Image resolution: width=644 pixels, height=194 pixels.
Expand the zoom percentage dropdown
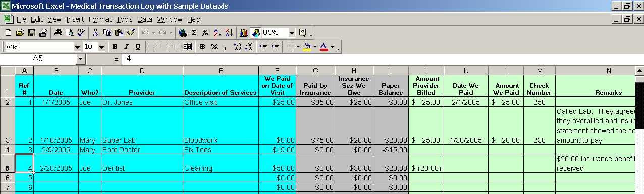tap(292, 33)
